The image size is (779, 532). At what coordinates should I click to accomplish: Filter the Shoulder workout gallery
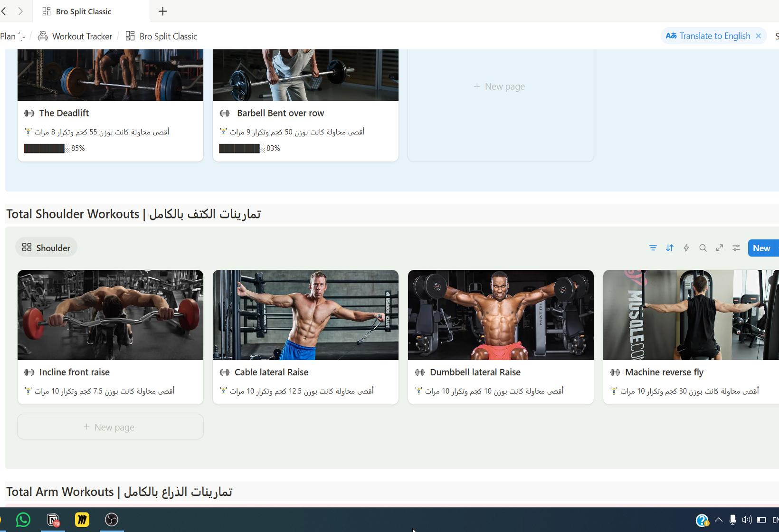(653, 247)
